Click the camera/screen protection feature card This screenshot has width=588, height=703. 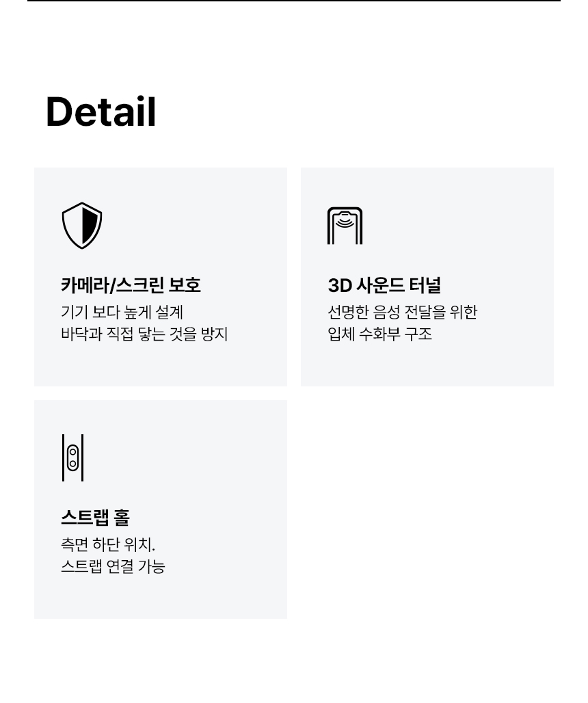click(x=161, y=277)
